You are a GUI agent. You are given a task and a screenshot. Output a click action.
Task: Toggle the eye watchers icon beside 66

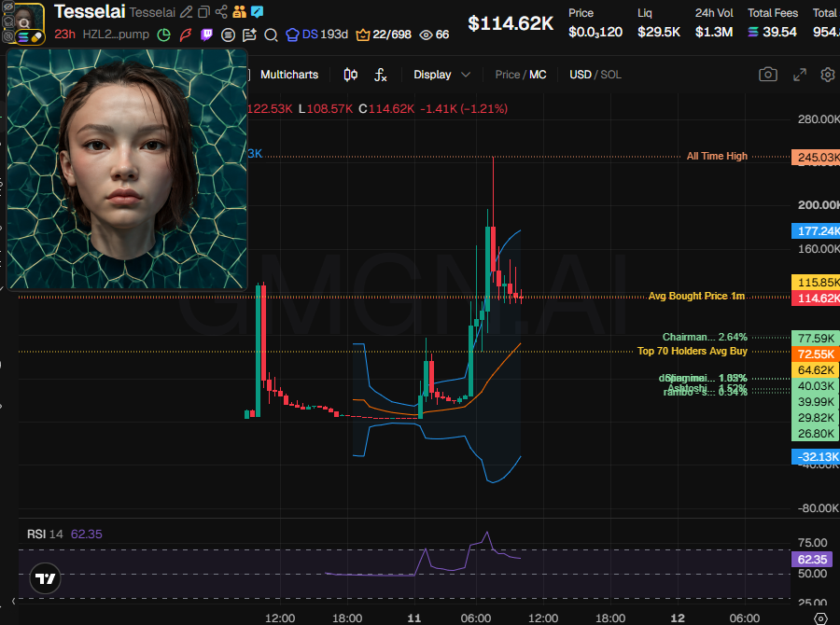(426, 35)
